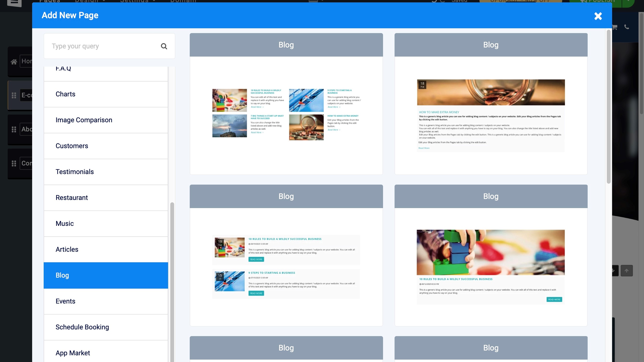Click the drag handle beside E-co page
644x362 pixels.
click(x=14, y=95)
